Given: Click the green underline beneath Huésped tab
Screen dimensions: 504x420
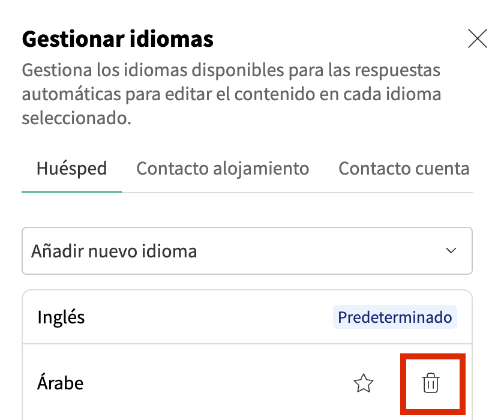Looking at the screenshot, I should (x=71, y=191).
